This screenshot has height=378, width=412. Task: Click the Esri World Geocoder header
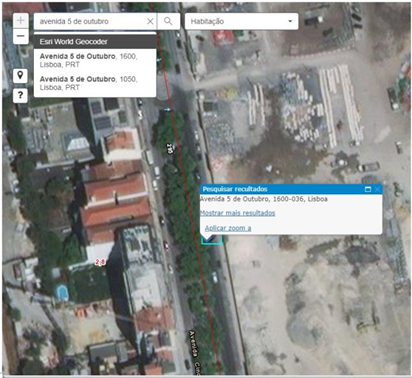pos(95,42)
